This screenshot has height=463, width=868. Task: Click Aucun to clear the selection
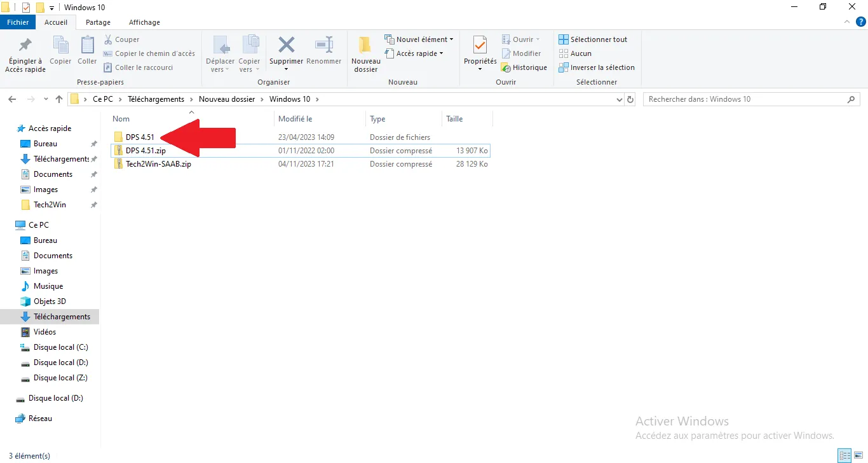click(x=576, y=53)
